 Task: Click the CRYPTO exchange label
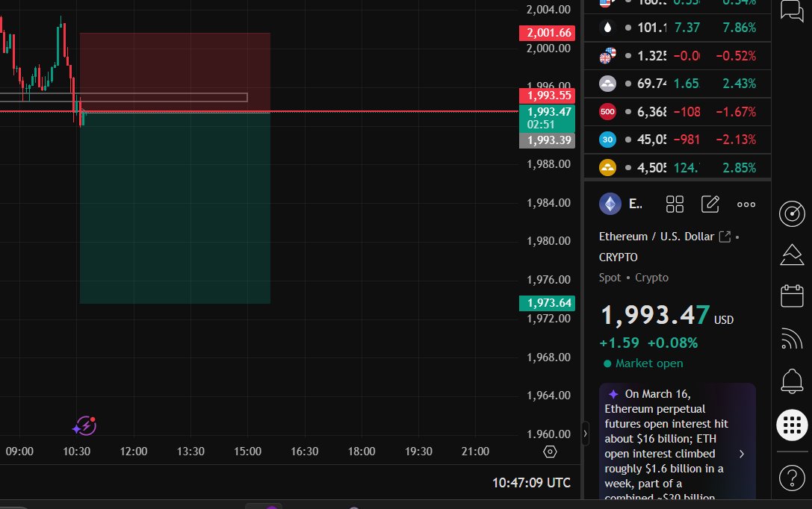[619, 257]
